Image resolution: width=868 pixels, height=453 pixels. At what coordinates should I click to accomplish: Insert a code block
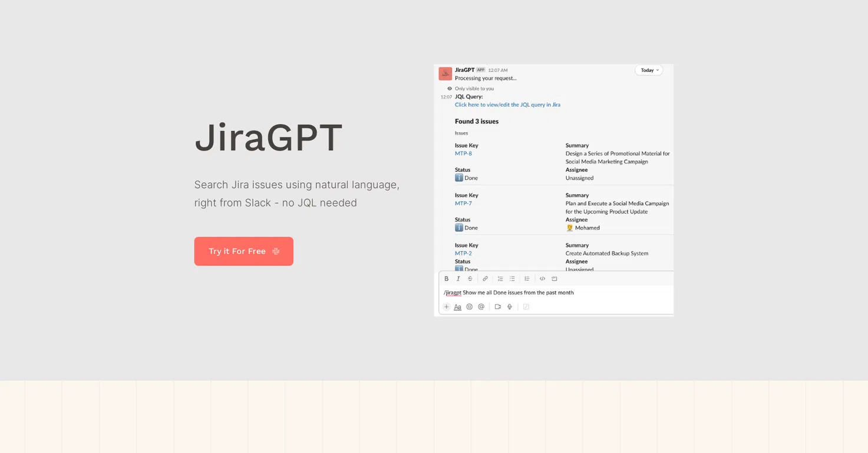coord(554,279)
